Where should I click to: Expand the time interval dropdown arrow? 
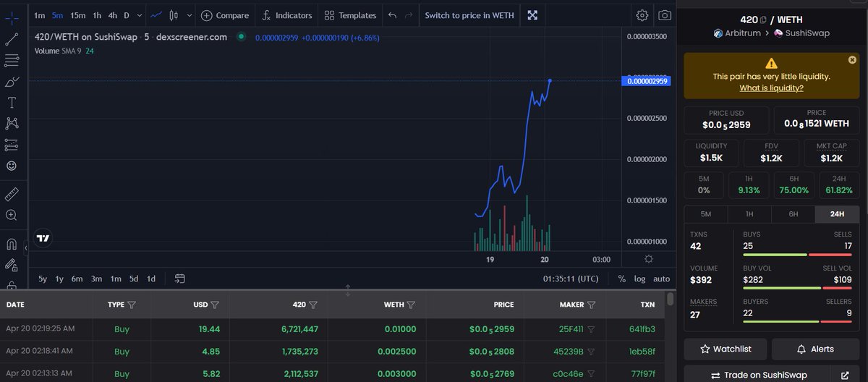pyautogui.click(x=139, y=15)
